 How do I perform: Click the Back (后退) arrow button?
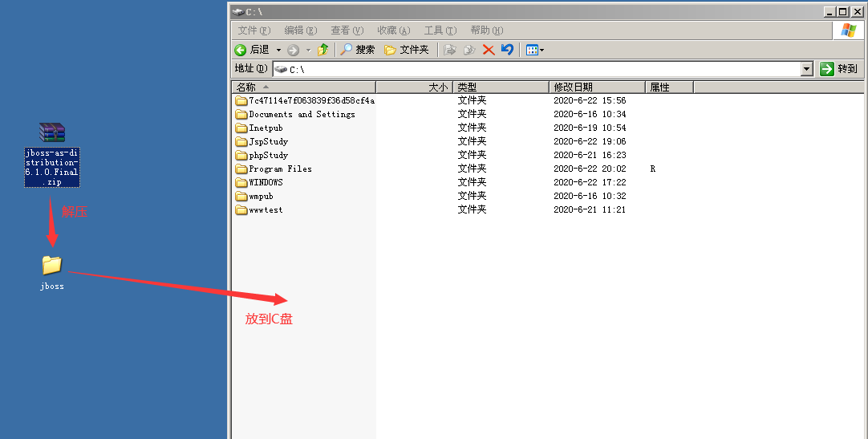(251, 50)
